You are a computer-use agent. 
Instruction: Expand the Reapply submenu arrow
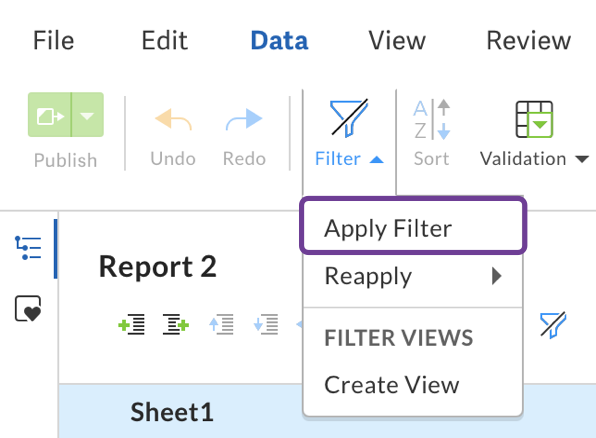click(496, 276)
